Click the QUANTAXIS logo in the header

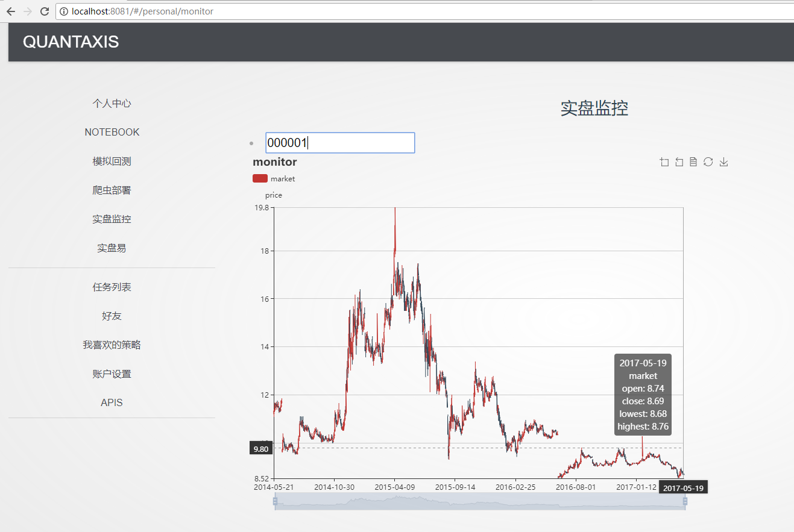(71, 42)
